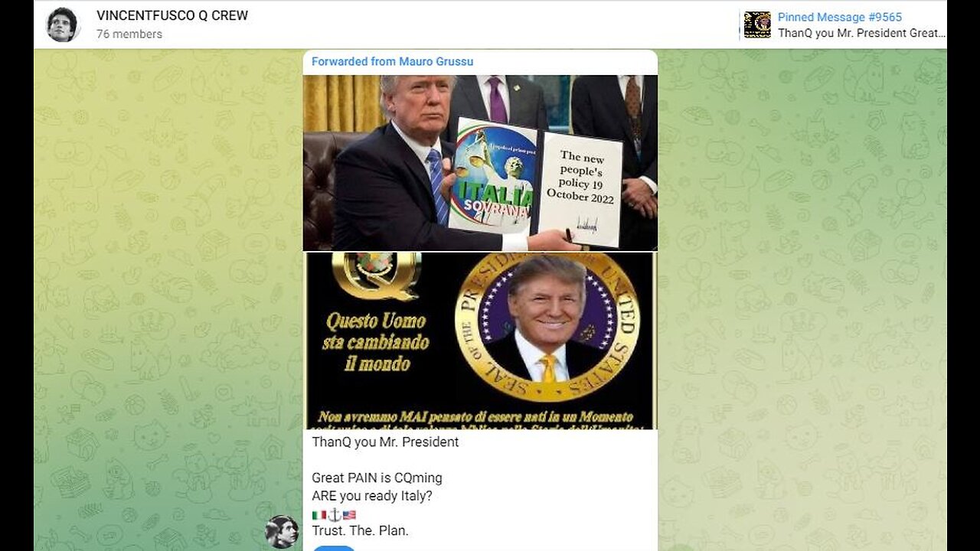980x551 pixels.
Task: Click the vertical pinned-message indicator bar
Action: click(x=740, y=24)
